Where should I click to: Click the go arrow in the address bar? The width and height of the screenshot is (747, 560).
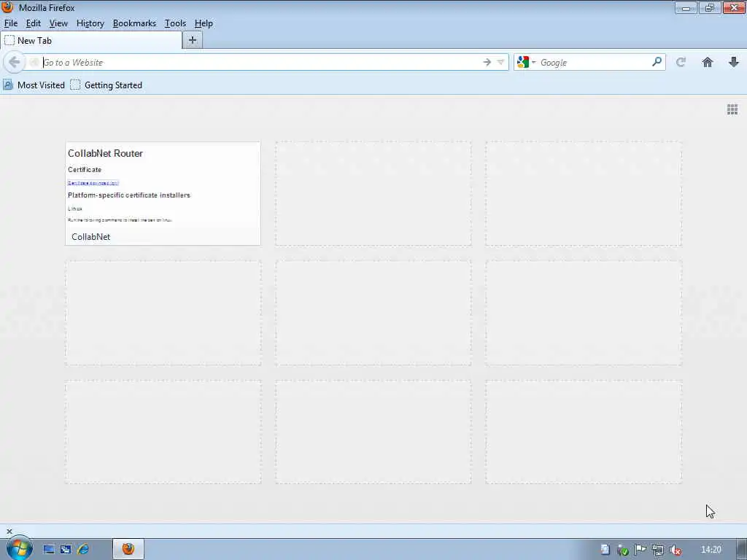(x=487, y=63)
